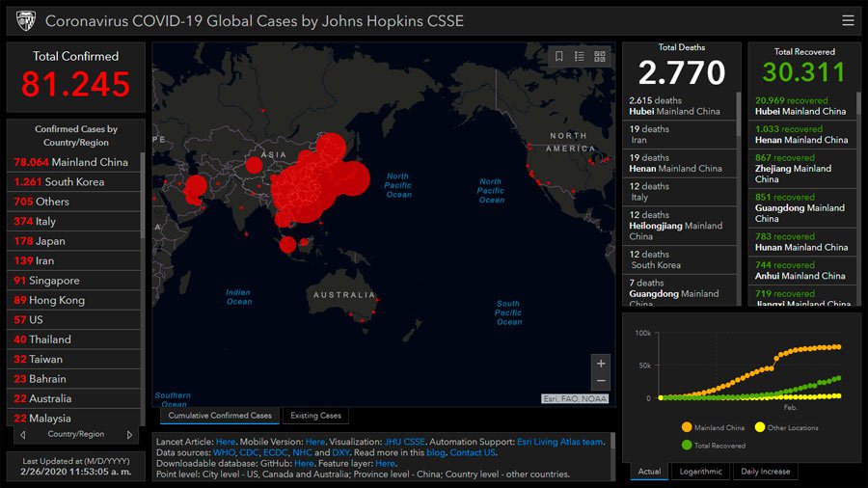
Task: Open the Mobile Version Here link
Action: (x=315, y=442)
